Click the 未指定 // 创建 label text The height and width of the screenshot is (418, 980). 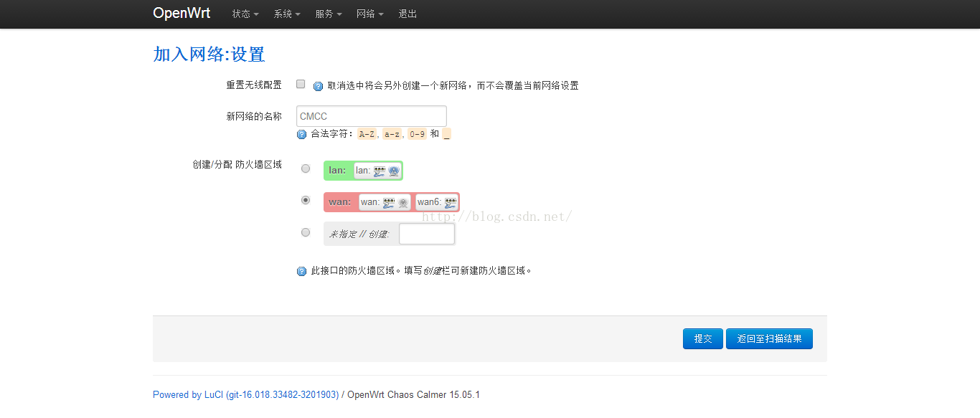(x=358, y=234)
